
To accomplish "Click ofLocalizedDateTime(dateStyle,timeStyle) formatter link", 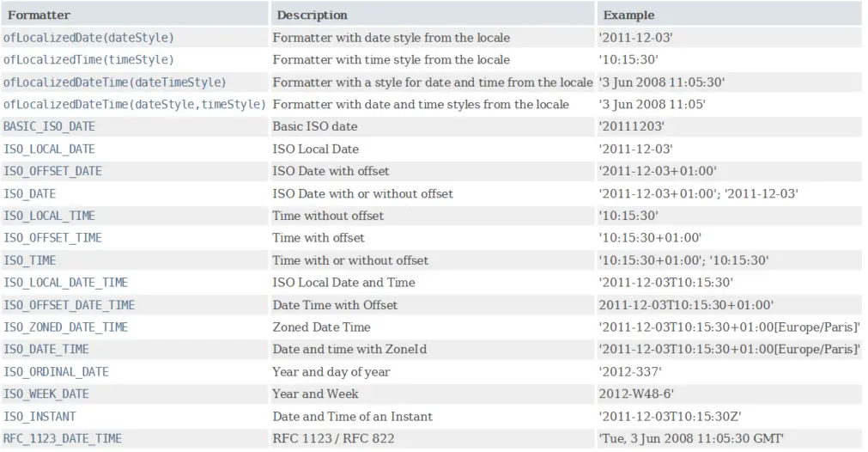I will pos(135,105).
